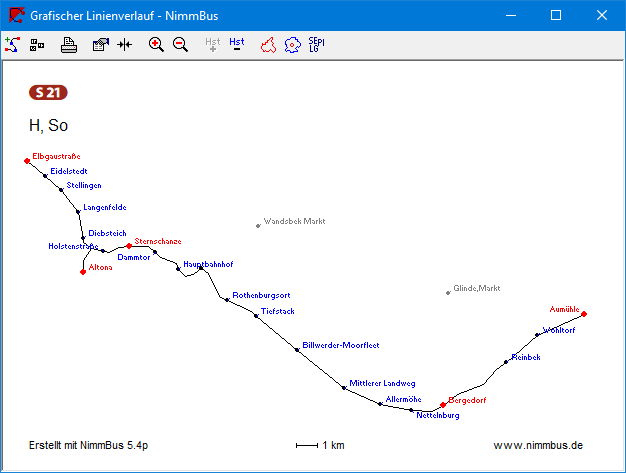The height and width of the screenshot is (473, 626).
Task: Click the blue zone outline icon
Action: coord(291,44)
